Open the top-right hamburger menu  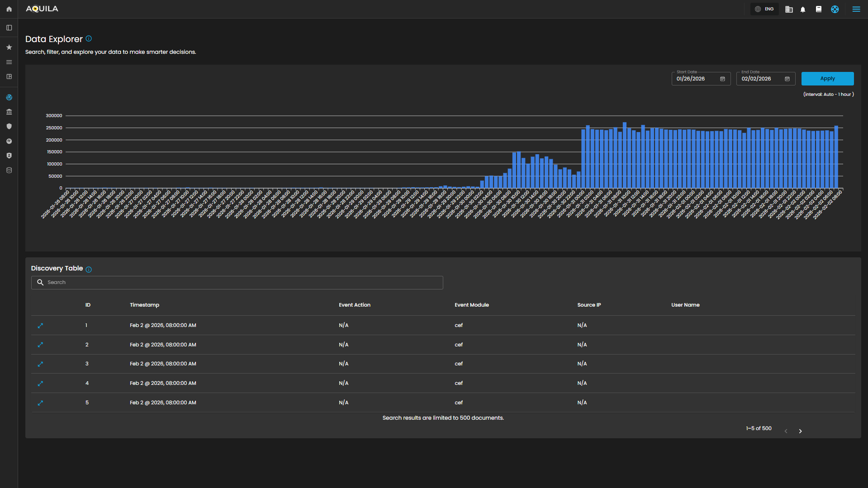[x=856, y=9]
